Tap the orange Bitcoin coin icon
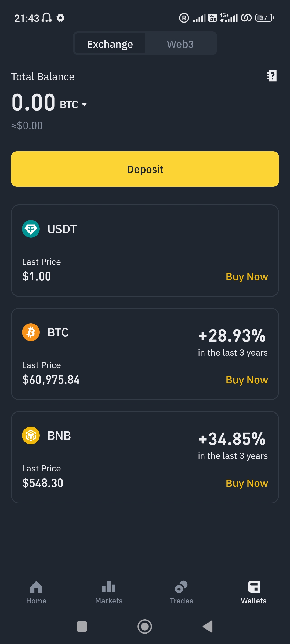The width and height of the screenshot is (290, 644). click(x=31, y=332)
